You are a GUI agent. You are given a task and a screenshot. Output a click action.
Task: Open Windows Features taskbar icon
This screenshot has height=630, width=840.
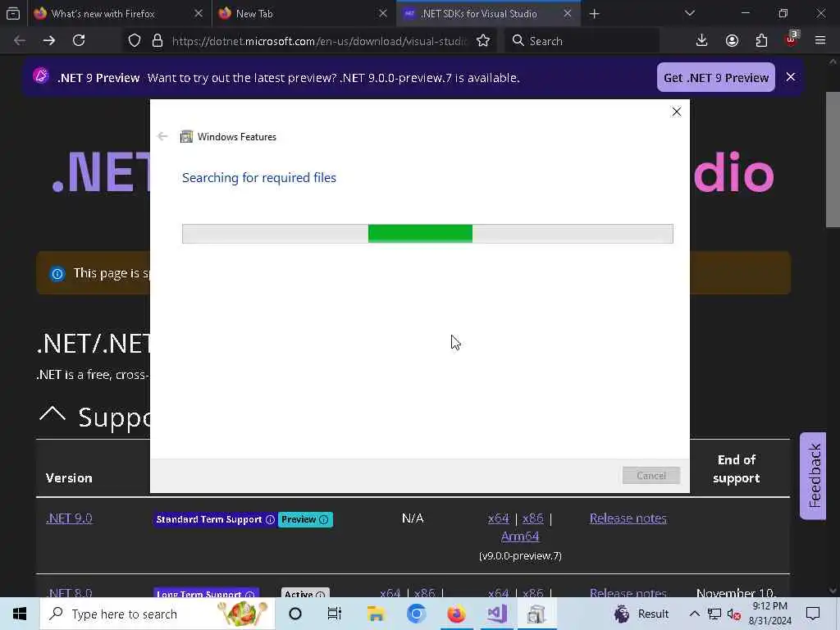[x=536, y=614]
